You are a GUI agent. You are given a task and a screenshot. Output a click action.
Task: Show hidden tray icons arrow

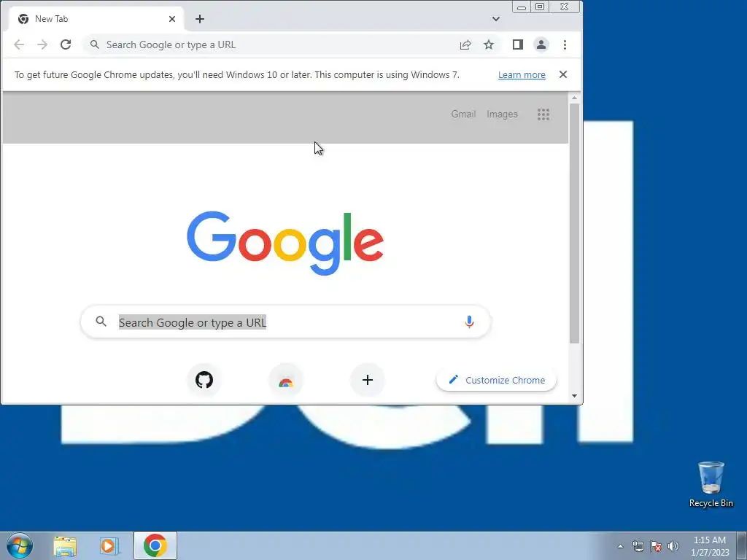click(x=620, y=546)
